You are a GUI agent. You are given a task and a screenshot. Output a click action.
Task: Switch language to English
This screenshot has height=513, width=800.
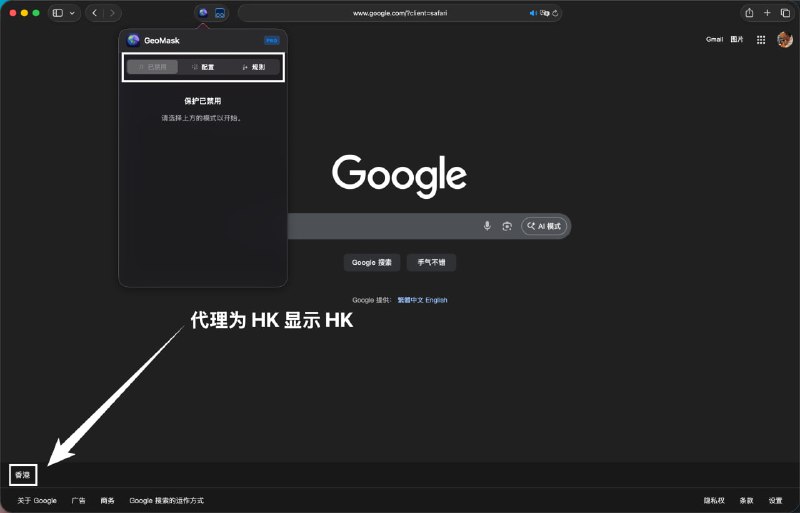[436, 300]
